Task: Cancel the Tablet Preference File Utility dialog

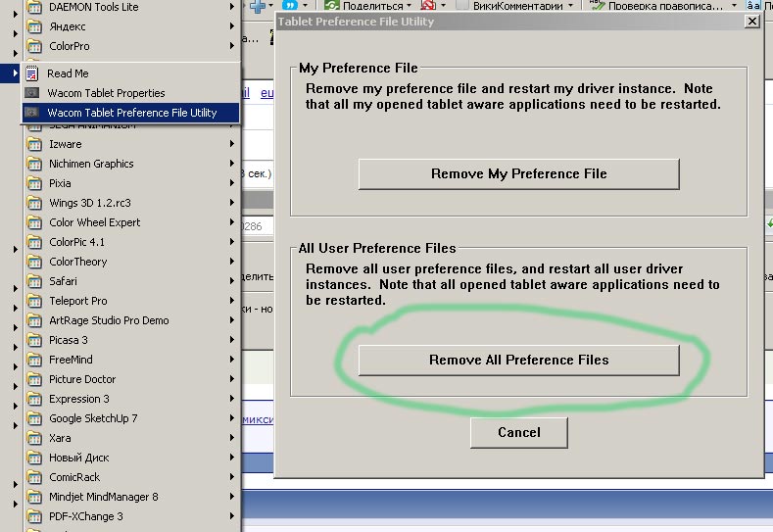Action: (518, 432)
